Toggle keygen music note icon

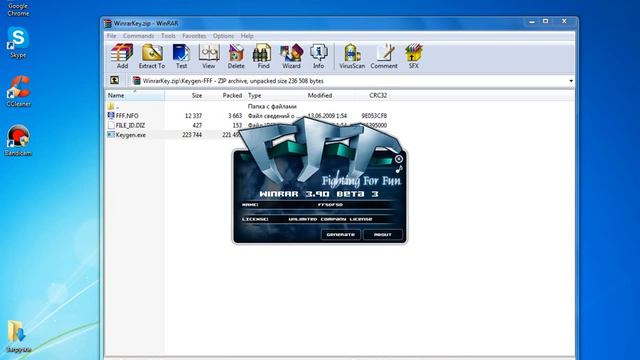point(399,169)
